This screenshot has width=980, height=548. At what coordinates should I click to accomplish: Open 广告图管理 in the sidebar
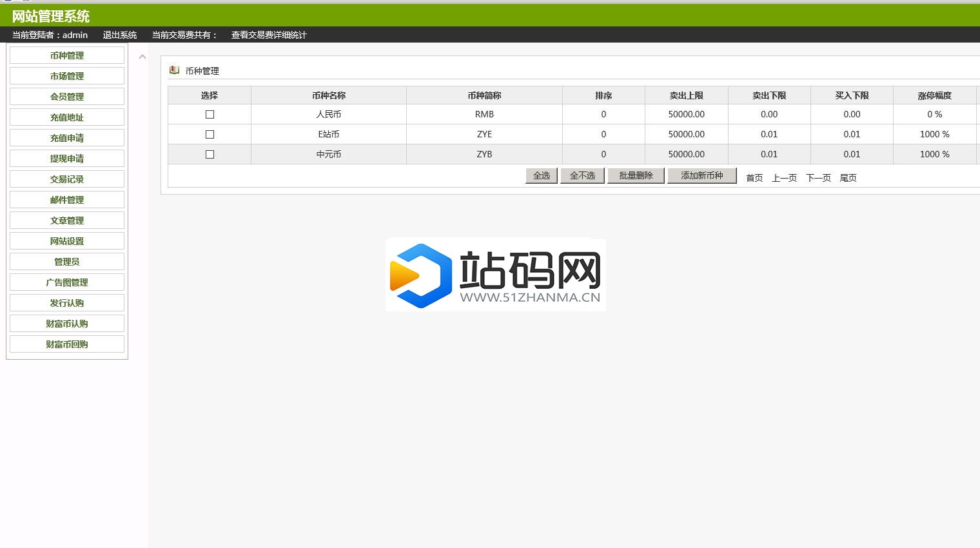67,282
